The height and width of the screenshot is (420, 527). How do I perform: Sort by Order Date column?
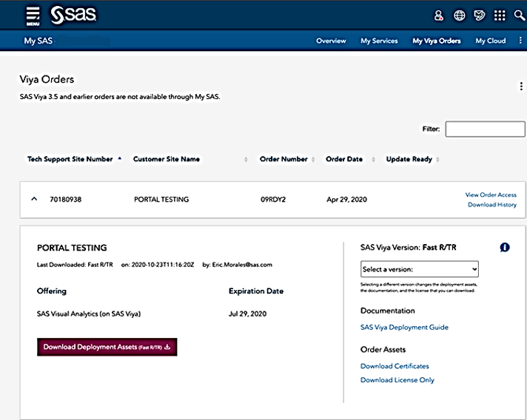[350, 159]
